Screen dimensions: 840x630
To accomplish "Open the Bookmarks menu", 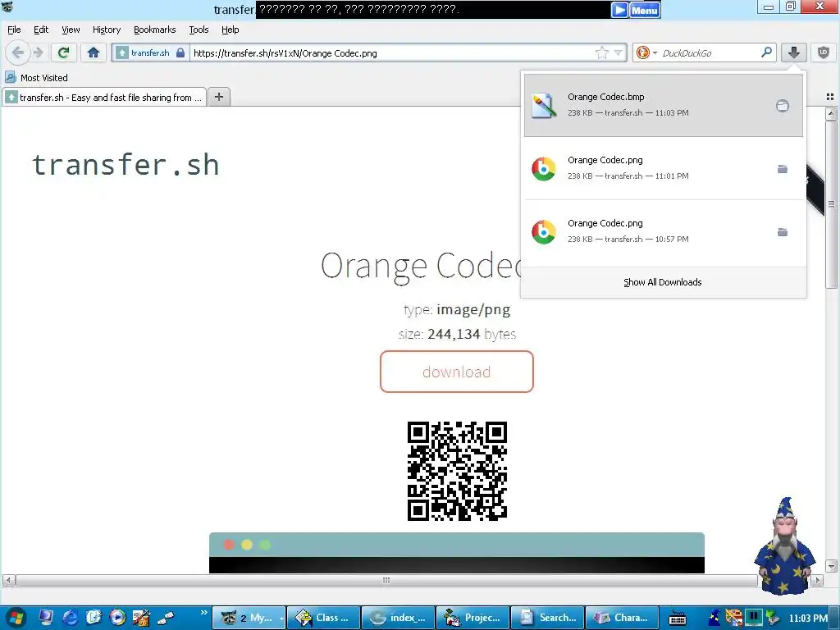I will (155, 30).
